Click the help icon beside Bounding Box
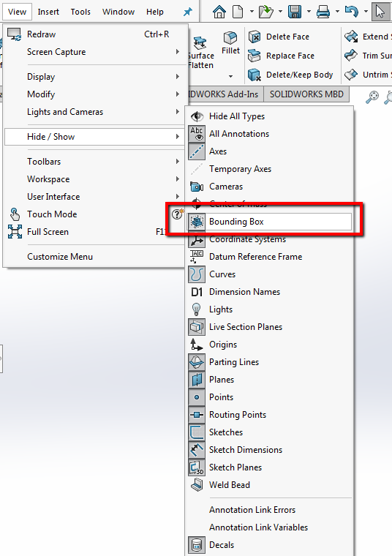 pyautogui.click(x=178, y=214)
